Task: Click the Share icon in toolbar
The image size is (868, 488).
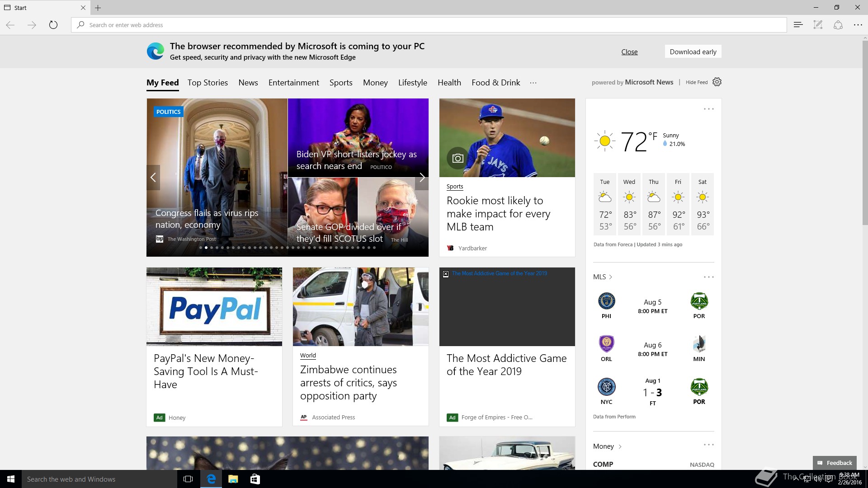Action: pos(838,25)
